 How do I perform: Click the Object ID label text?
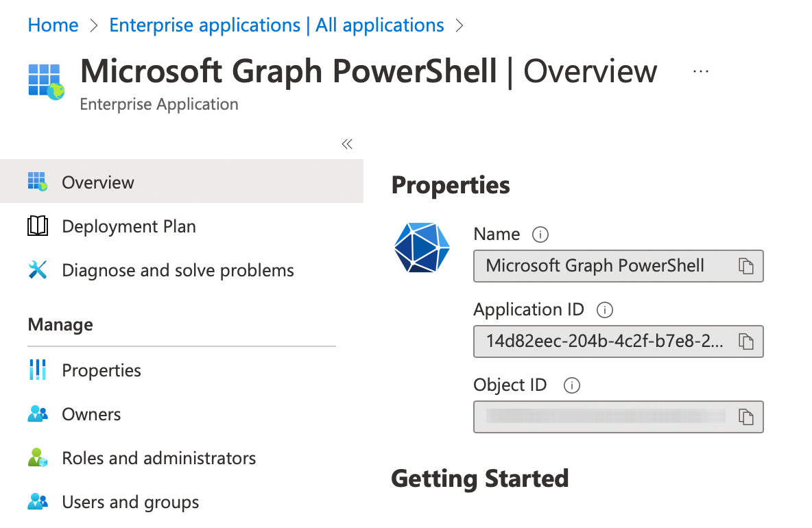510,385
